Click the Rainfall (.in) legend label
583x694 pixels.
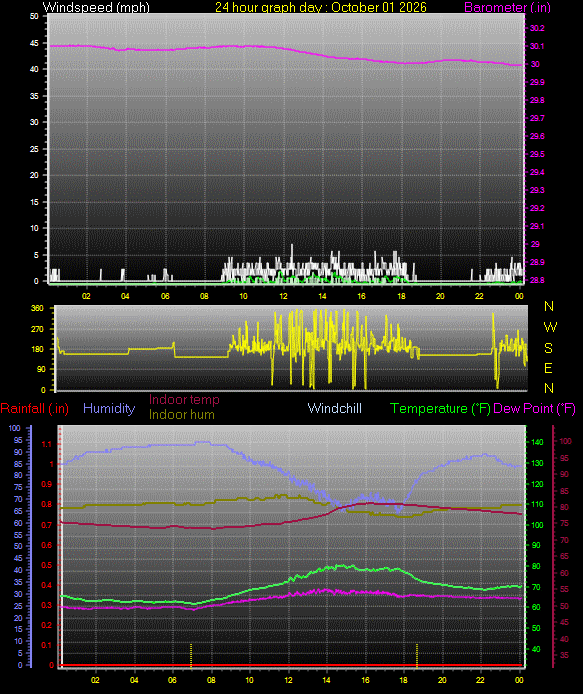(35, 409)
